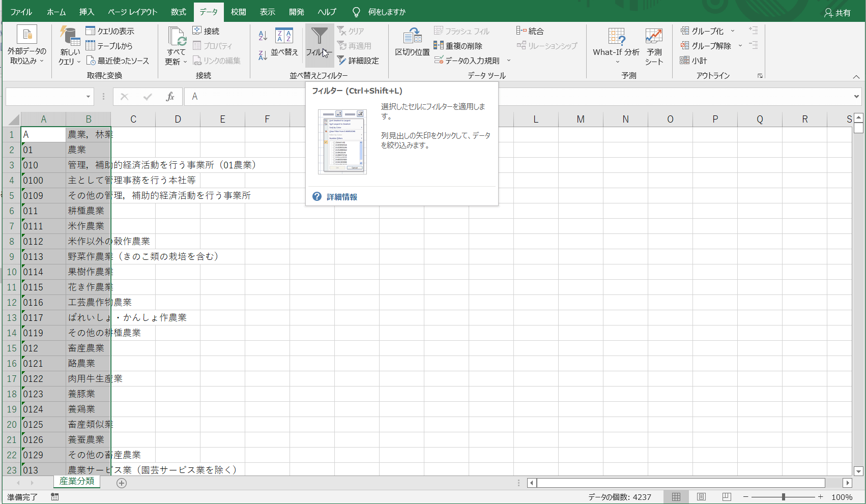
Task: Switch to View (表示) tab
Action: coord(267,12)
